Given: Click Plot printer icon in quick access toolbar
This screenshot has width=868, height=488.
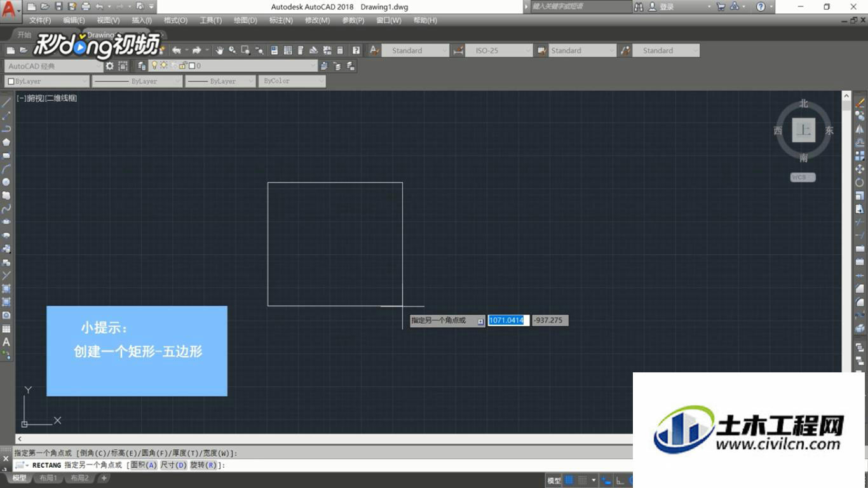Looking at the screenshot, I should click(85, 6).
